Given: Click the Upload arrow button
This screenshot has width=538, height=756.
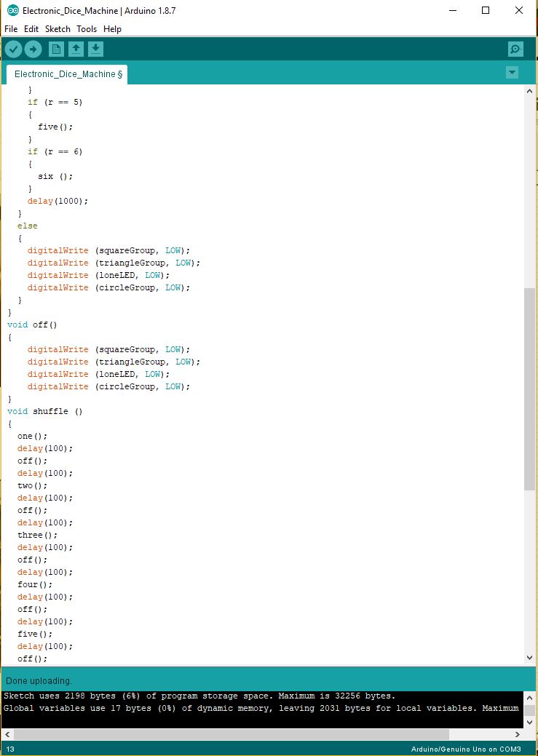Looking at the screenshot, I should pos(33,49).
